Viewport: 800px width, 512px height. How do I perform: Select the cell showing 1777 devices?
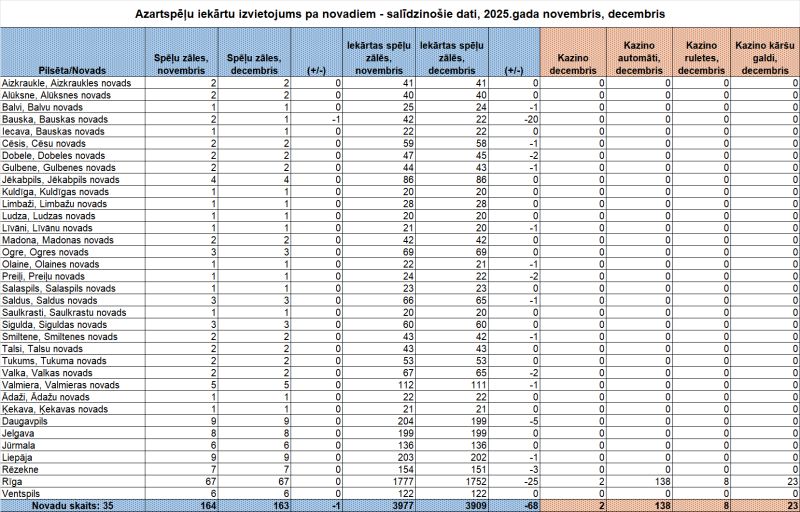380,481
